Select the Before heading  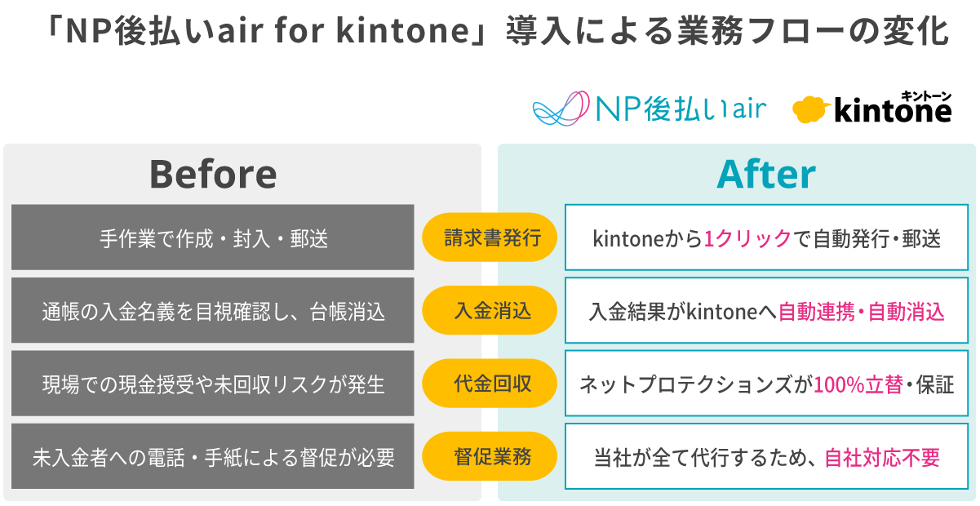pyautogui.click(x=212, y=174)
